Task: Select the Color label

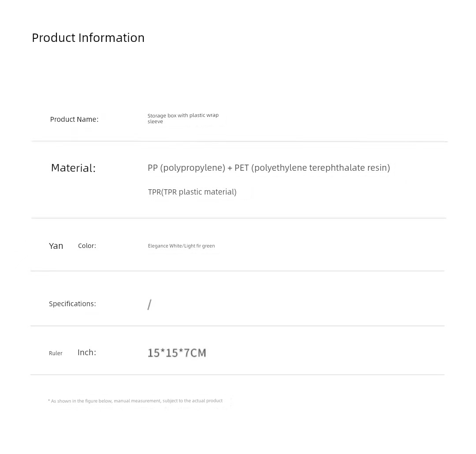Action: 87,246
